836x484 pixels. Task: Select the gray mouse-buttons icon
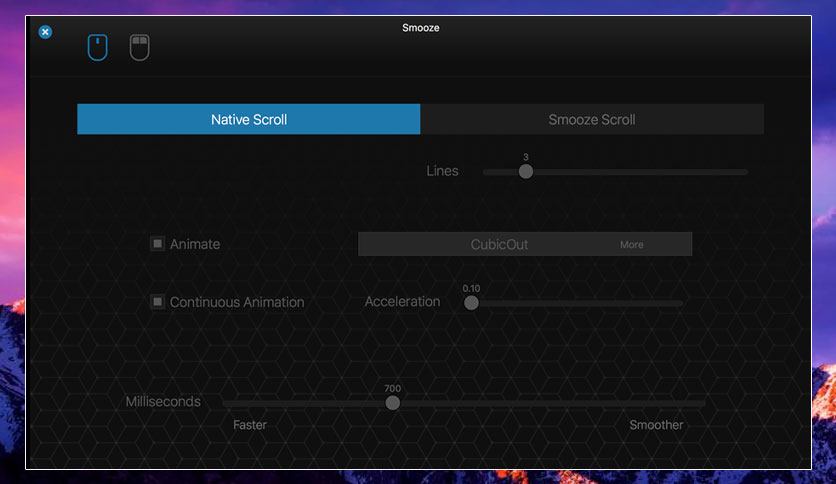pyautogui.click(x=140, y=47)
